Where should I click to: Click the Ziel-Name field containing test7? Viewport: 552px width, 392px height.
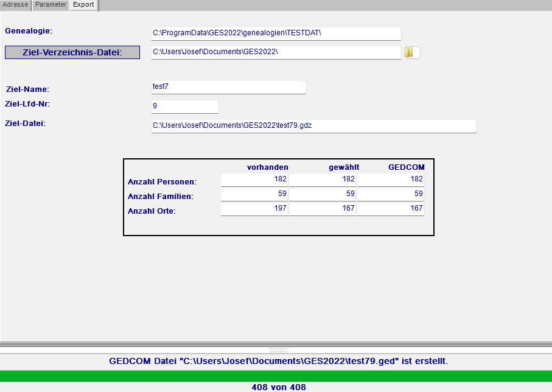pyautogui.click(x=228, y=87)
